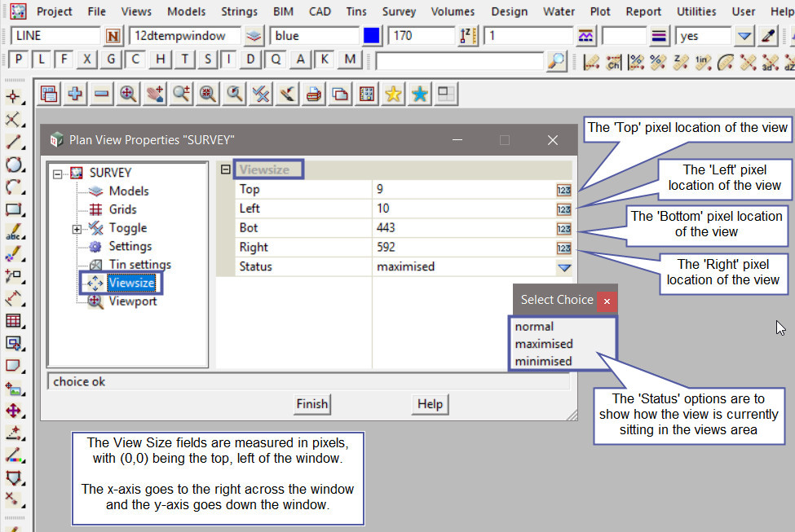This screenshot has height=532, width=795.
Task: Click the save icon in view toolbar
Action: pyautogui.click(x=49, y=95)
